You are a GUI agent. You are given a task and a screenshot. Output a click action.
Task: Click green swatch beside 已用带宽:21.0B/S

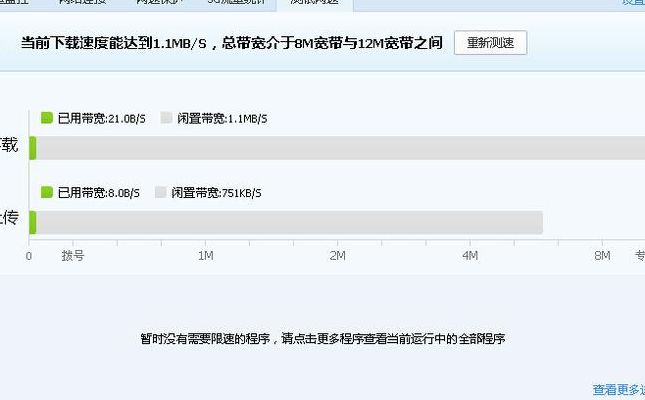47,118
